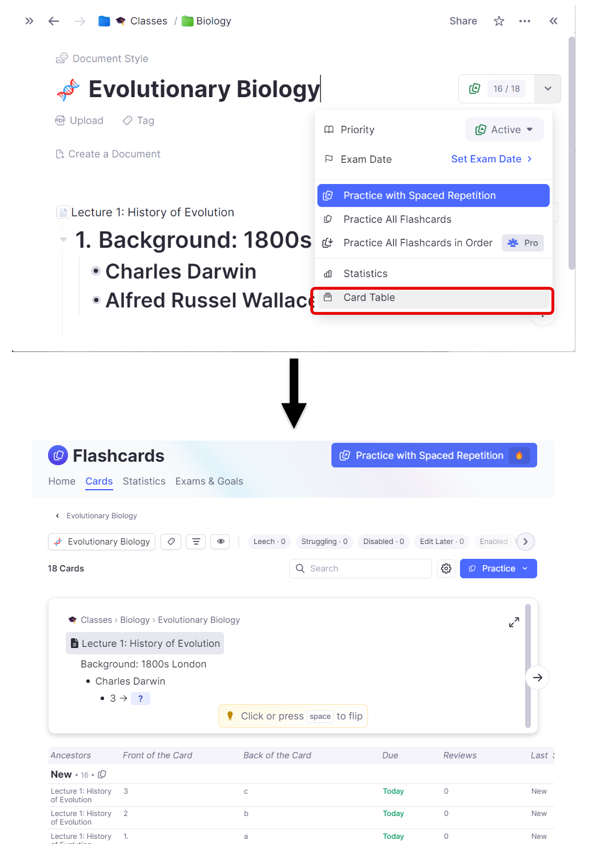Collapse the Background: 1800s section

(x=63, y=240)
